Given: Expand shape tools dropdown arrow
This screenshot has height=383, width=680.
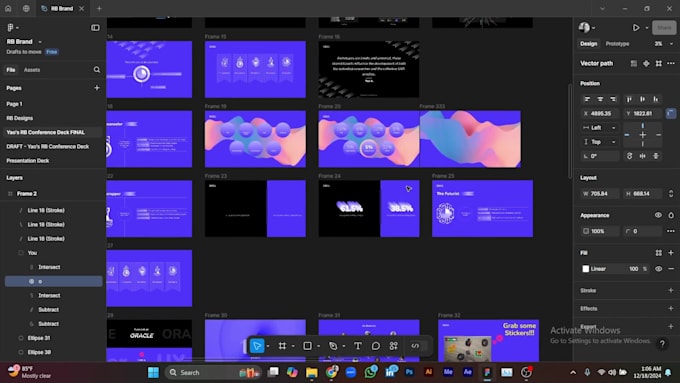Looking at the screenshot, I should (319, 346).
